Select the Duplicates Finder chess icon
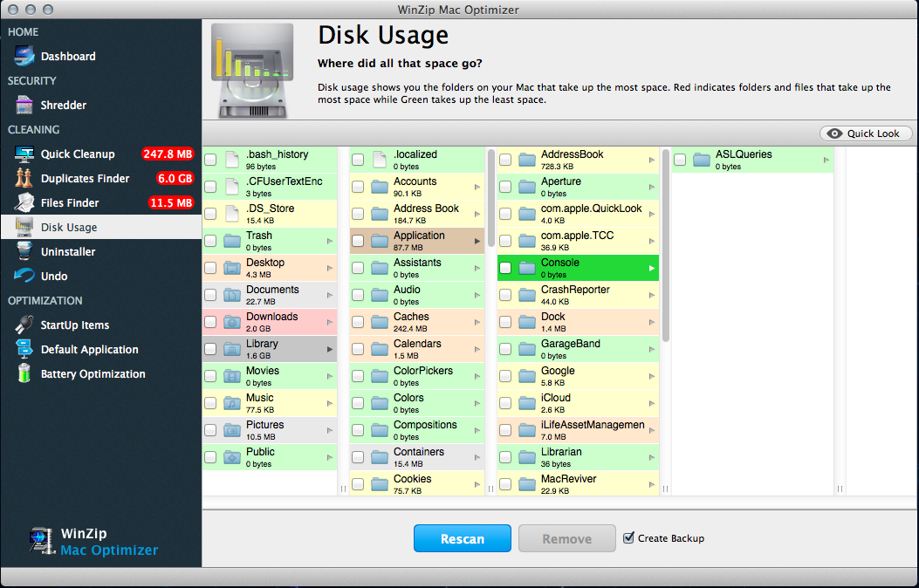Screen dimensions: 919x588 pos(24,179)
